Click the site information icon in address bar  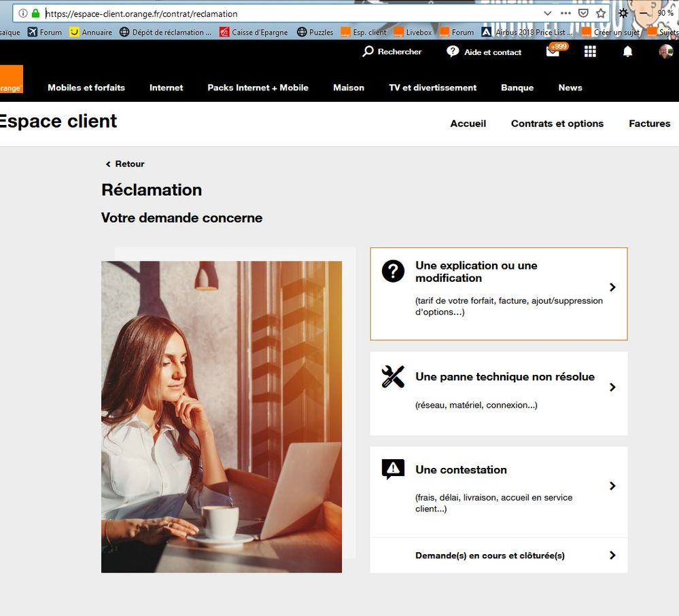23,14
